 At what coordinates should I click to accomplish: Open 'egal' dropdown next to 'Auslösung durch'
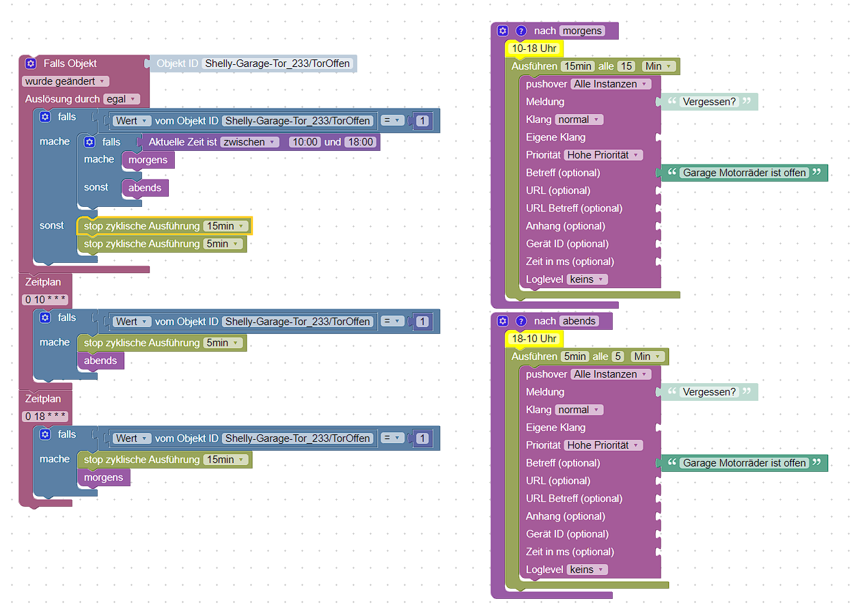coord(121,99)
